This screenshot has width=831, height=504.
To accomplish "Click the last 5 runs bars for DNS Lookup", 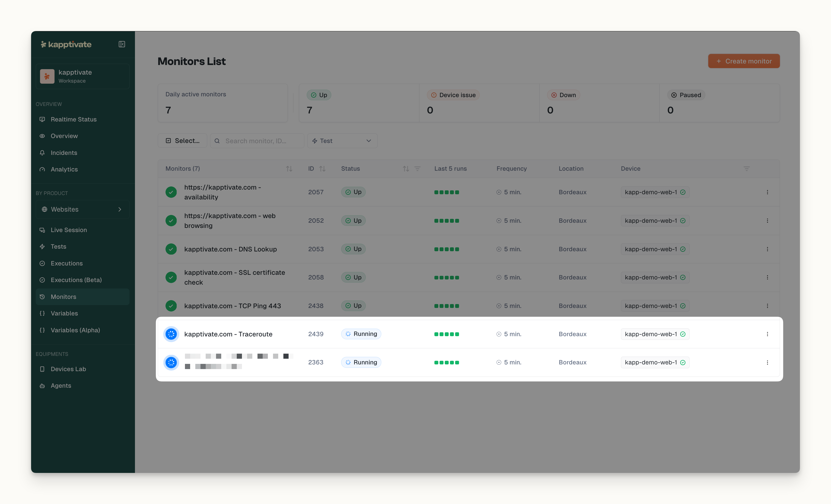I will click(x=447, y=249).
